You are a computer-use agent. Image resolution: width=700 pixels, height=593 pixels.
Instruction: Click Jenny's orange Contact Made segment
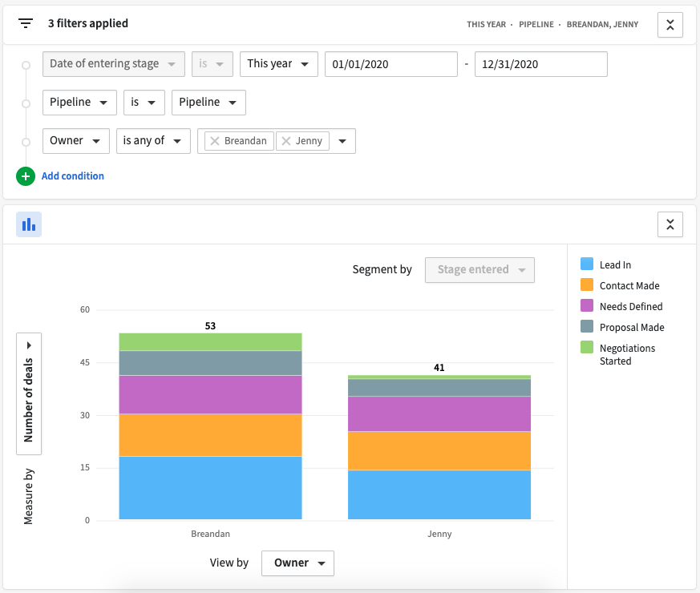(439, 450)
